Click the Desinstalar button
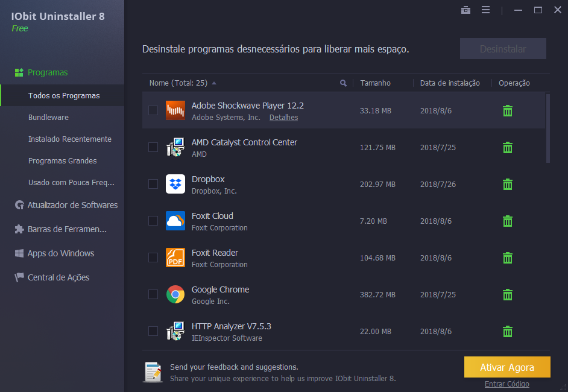Viewport: 568px width, 392px height. pos(503,48)
